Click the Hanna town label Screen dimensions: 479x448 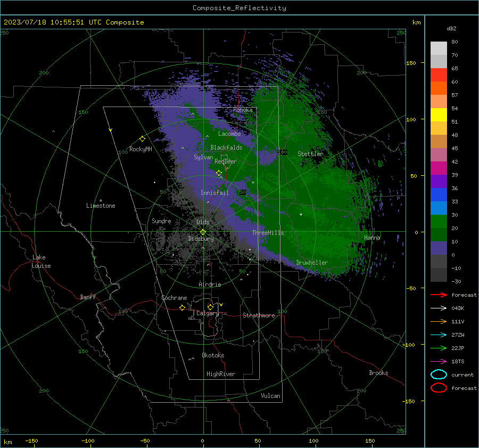click(x=372, y=238)
